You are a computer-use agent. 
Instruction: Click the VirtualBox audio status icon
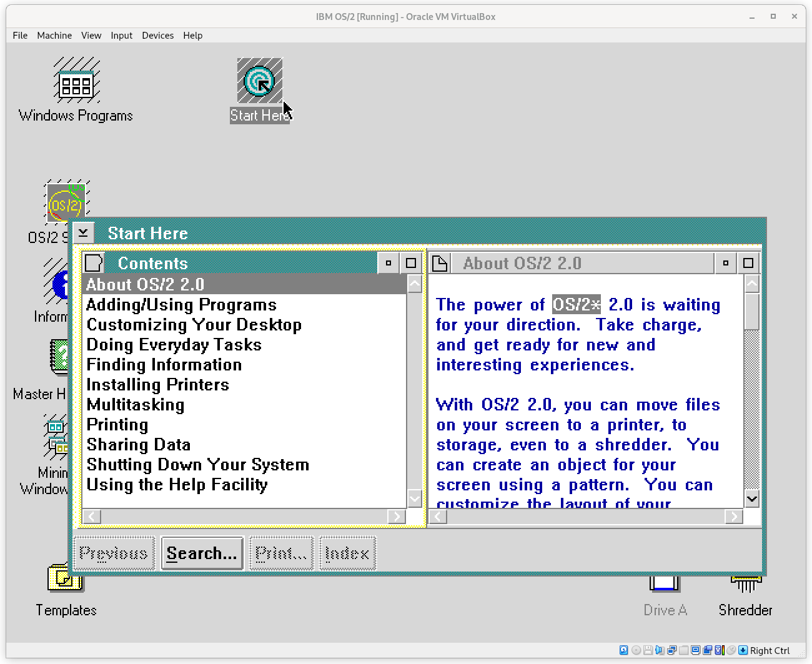pos(660,650)
